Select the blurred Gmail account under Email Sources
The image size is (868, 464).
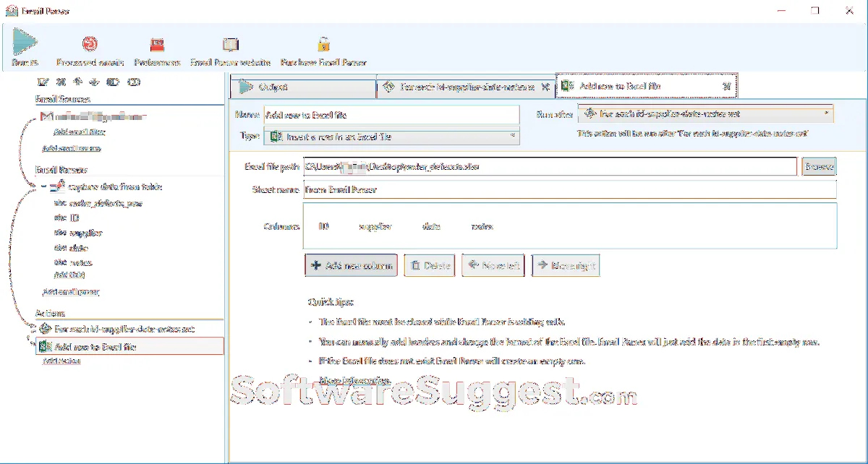101,116
